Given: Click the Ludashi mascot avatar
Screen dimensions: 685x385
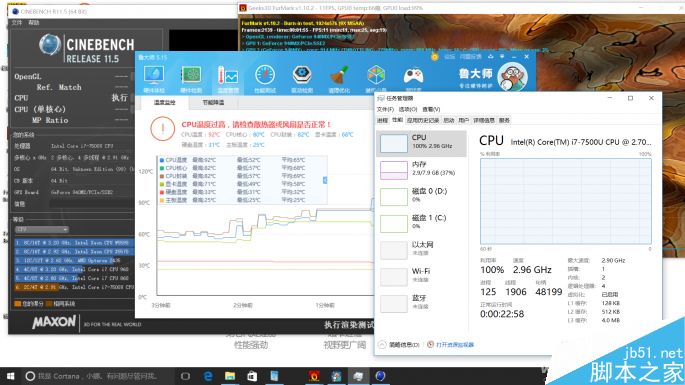Looking at the screenshot, I should tap(512, 76).
